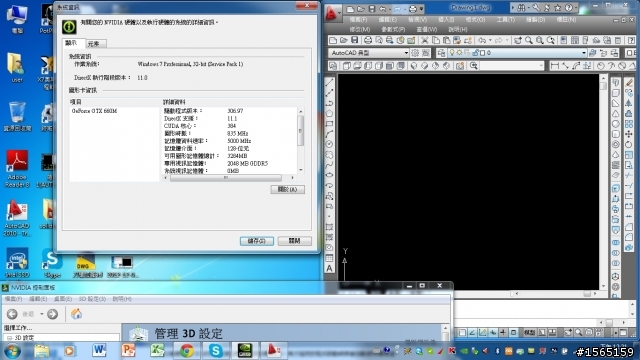Image resolution: width=640 pixels, height=360 pixels.
Task: Toggle Lineweight display plus icon in the status bar
Action: coord(503,333)
